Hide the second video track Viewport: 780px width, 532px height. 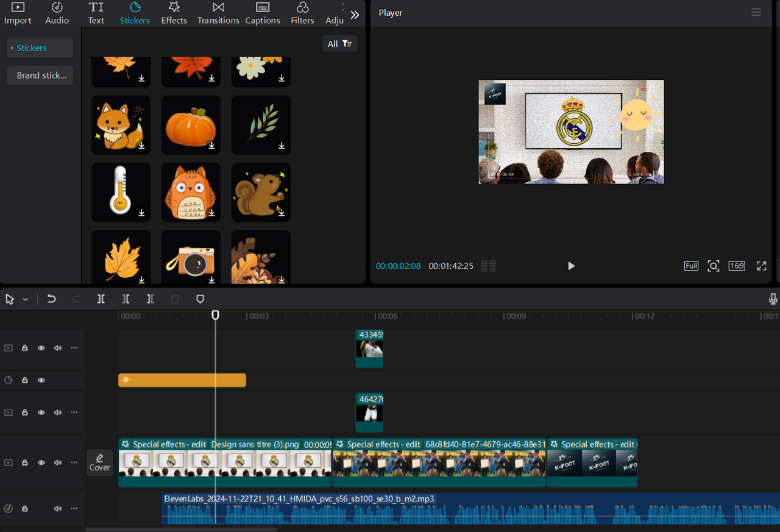[41, 413]
